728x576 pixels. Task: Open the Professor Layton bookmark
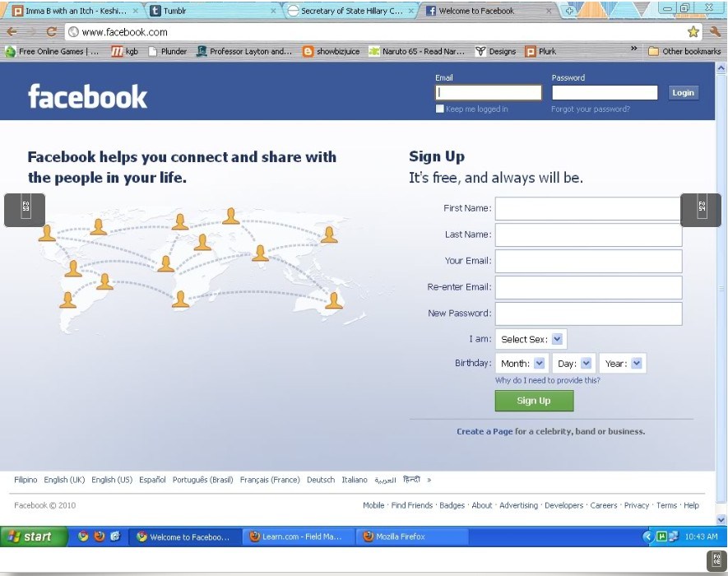click(x=244, y=52)
